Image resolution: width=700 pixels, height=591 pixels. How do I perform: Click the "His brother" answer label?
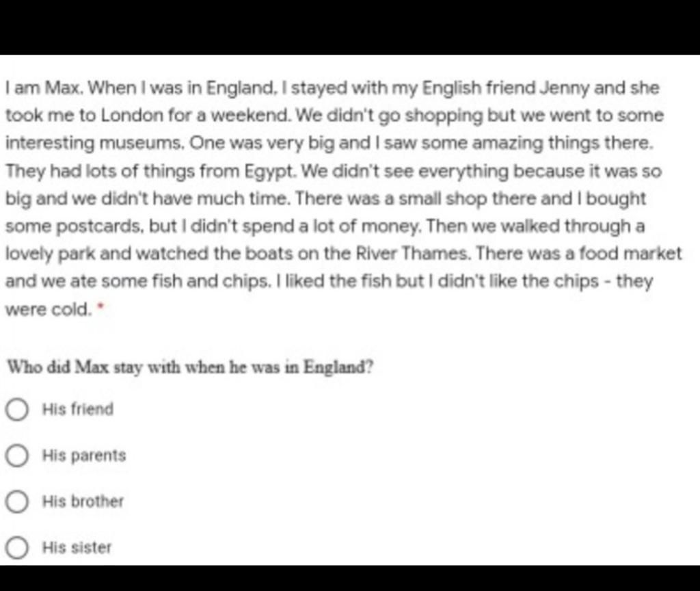[x=83, y=501]
